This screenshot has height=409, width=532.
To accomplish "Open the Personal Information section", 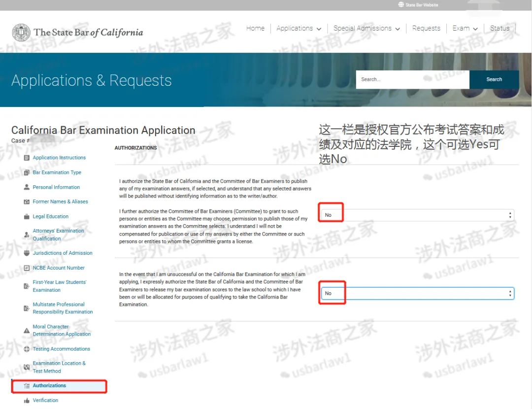I will point(56,187).
